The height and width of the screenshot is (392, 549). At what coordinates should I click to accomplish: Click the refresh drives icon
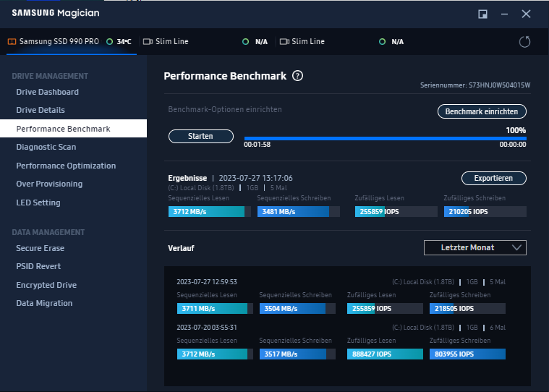[524, 42]
